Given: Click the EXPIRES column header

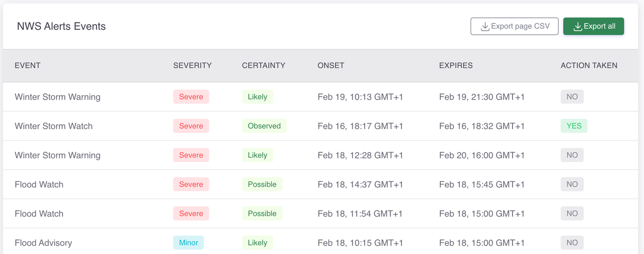Looking at the screenshot, I should pyautogui.click(x=456, y=65).
